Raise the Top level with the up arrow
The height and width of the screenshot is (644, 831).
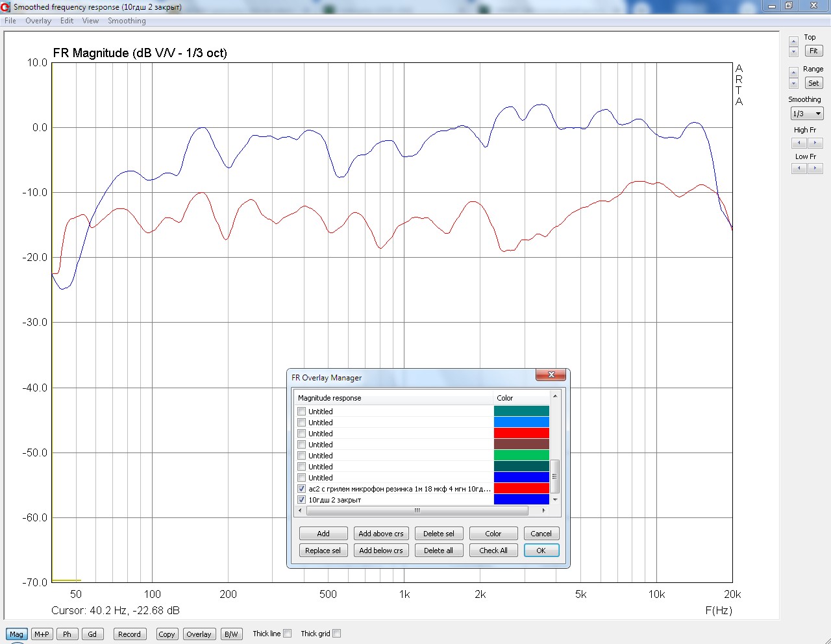[x=793, y=42]
